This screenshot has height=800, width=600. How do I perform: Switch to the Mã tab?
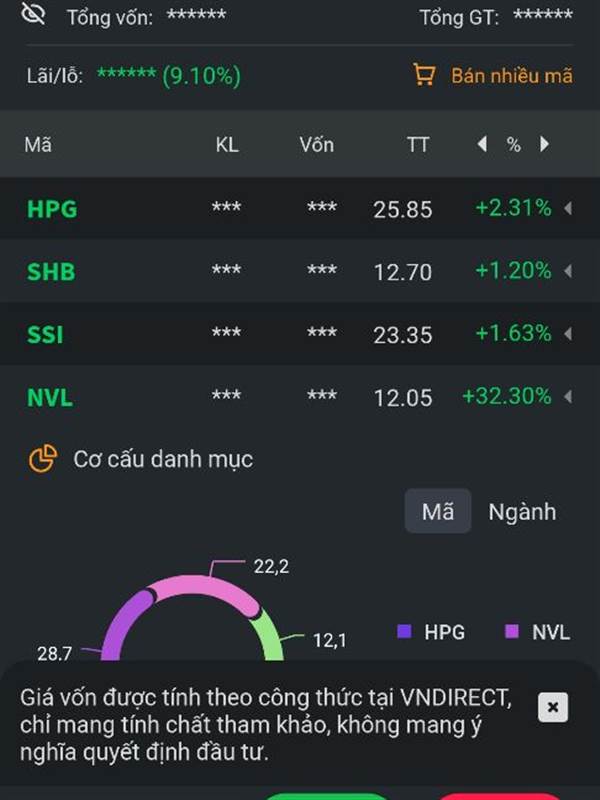tap(438, 511)
